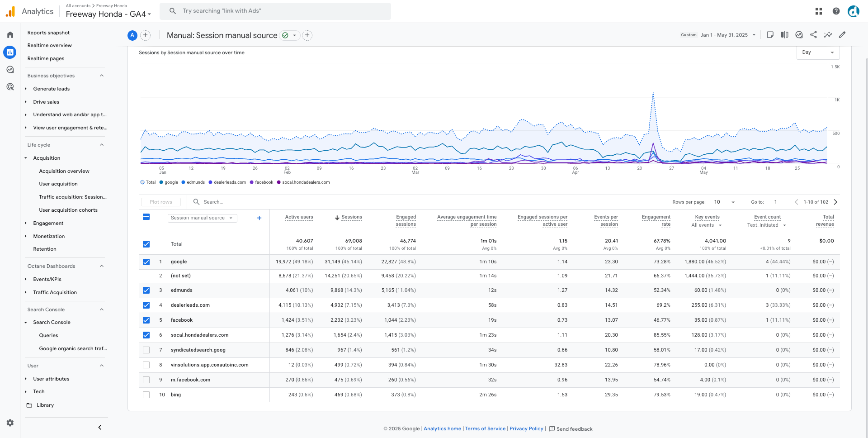Open the Terms of Service link

(485, 429)
